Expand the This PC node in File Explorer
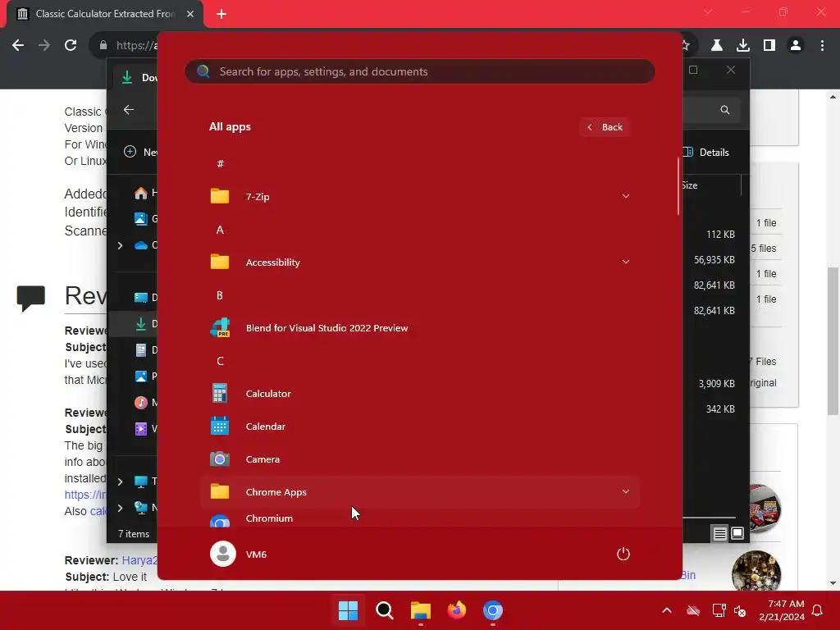The image size is (840, 630). 120,482
